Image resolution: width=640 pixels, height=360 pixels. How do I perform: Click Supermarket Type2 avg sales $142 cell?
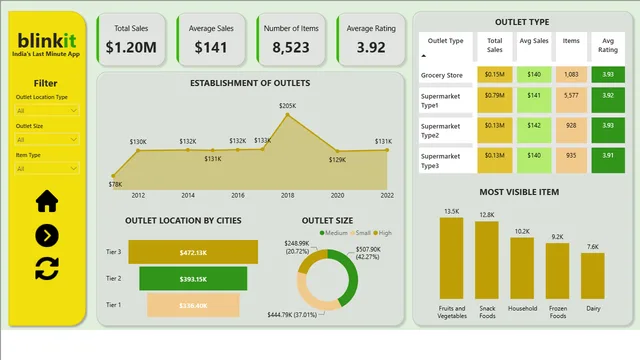pyautogui.click(x=534, y=130)
